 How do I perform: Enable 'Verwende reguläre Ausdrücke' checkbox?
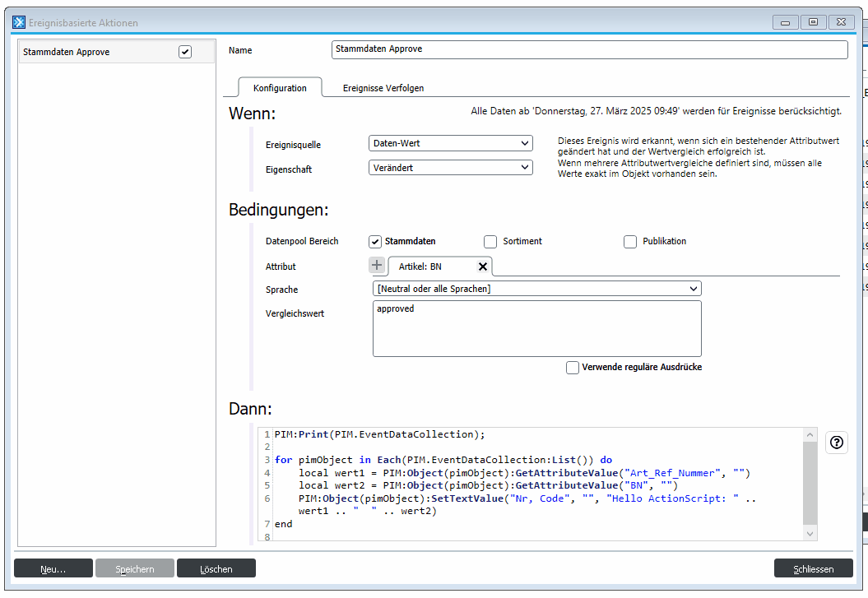[x=573, y=368]
